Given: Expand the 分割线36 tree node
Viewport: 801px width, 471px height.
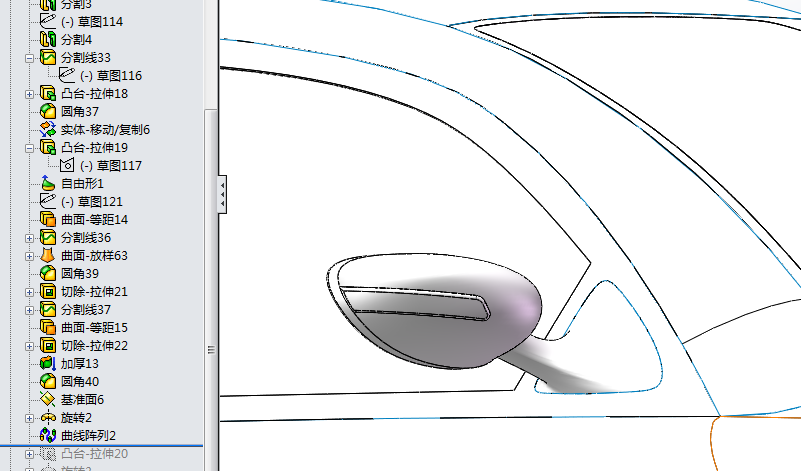Looking at the screenshot, I should pyautogui.click(x=29, y=238).
